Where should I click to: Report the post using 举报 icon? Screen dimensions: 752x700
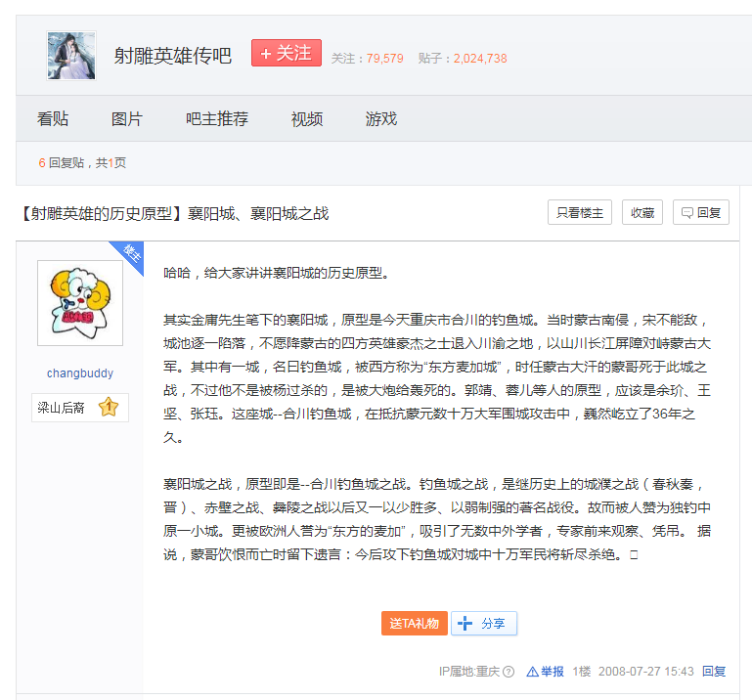point(546,672)
